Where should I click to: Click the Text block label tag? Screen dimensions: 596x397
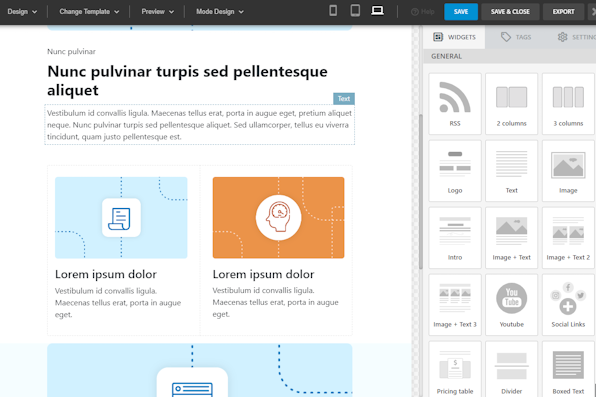[344, 98]
